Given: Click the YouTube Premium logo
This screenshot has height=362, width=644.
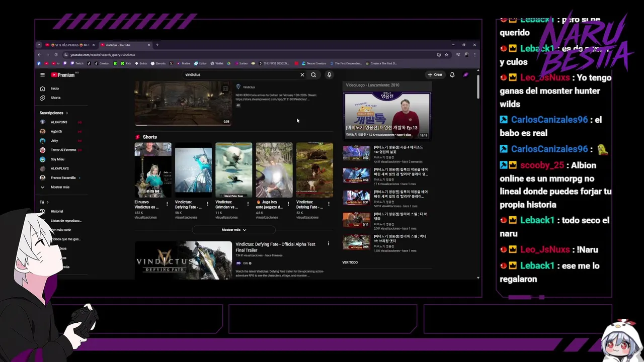Looking at the screenshot, I should 63,75.
